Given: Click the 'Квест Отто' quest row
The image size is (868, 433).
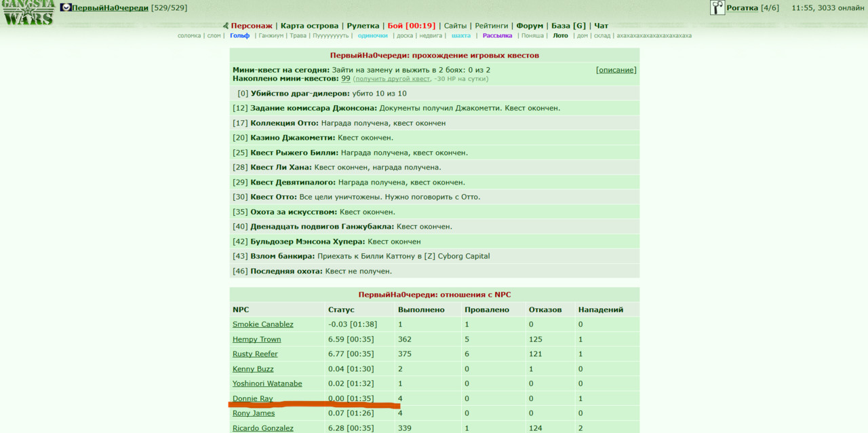Looking at the screenshot, I should click(x=435, y=197).
